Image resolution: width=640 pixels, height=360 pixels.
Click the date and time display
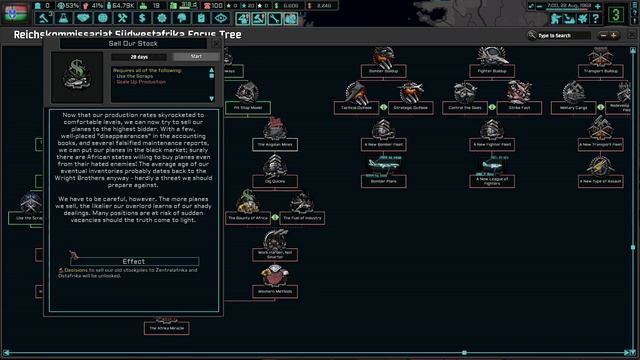[x=569, y=6]
